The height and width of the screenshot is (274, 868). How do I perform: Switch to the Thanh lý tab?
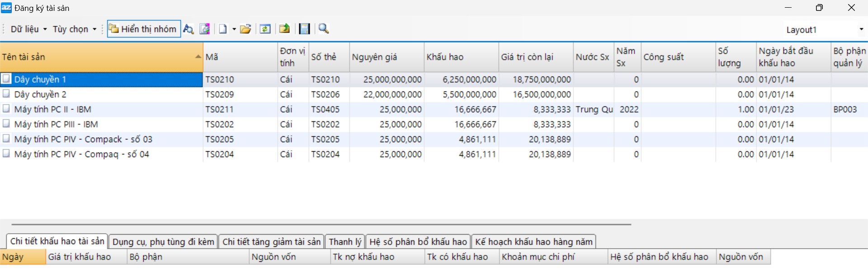(x=345, y=242)
